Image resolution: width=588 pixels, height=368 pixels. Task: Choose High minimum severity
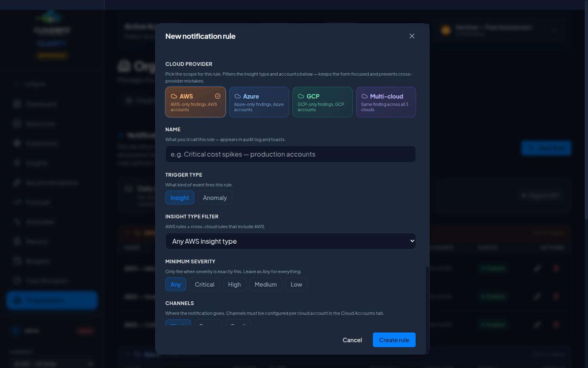click(x=234, y=284)
